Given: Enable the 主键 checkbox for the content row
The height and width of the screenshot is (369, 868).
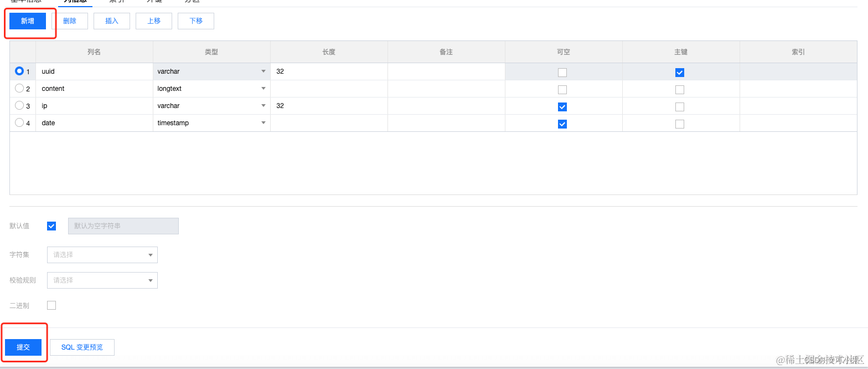Looking at the screenshot, I should click(680, 90).
